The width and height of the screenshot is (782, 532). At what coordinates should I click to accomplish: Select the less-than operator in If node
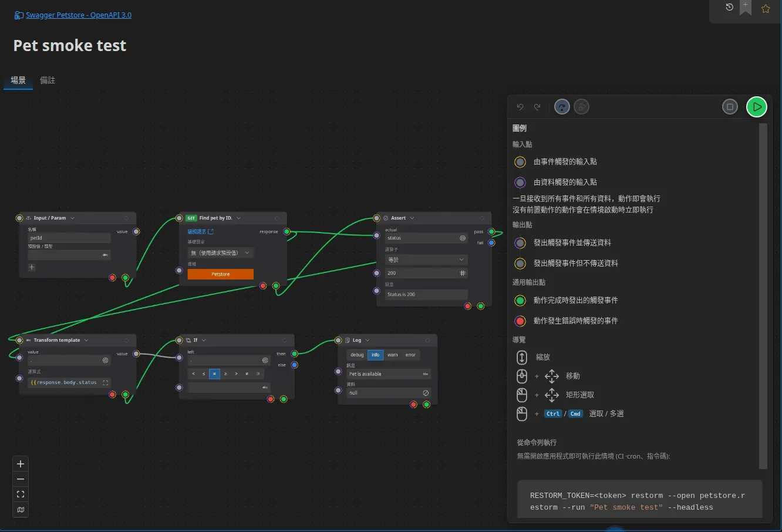click(193, 373)
